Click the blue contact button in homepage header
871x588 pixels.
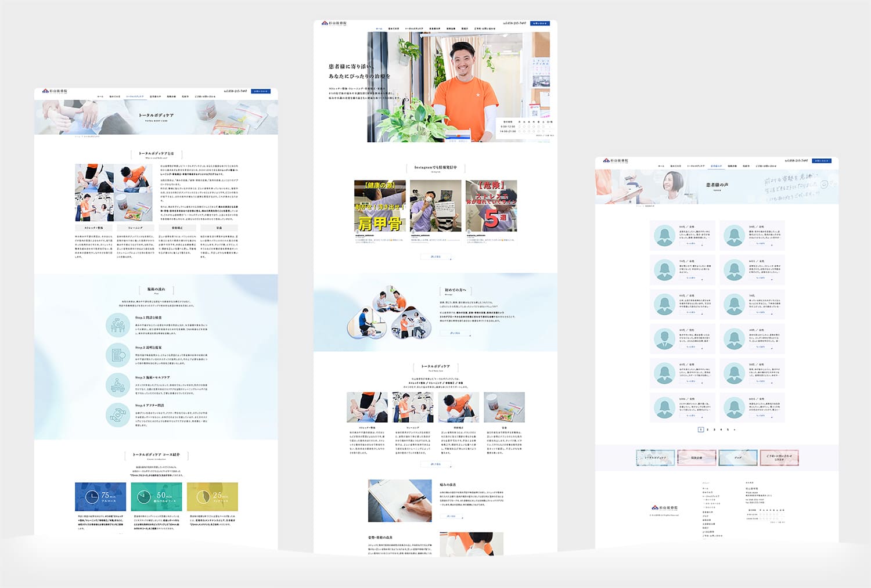coord(539,23)
